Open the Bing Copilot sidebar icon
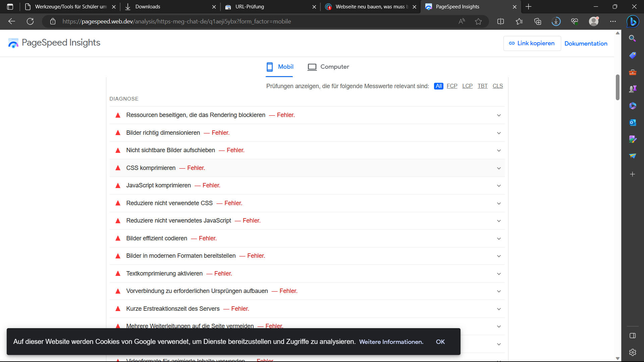Viewport: 644px width, 362px height. point(633,21)
